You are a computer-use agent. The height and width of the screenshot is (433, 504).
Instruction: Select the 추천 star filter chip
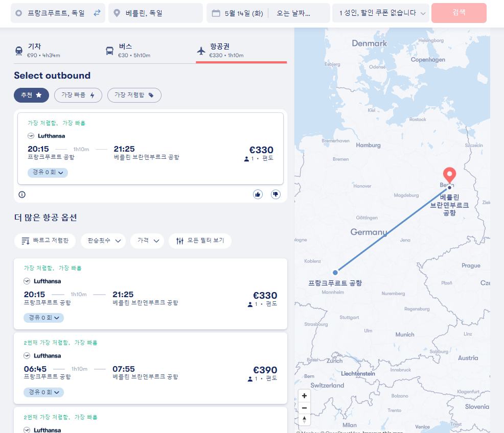pos(31,95)
